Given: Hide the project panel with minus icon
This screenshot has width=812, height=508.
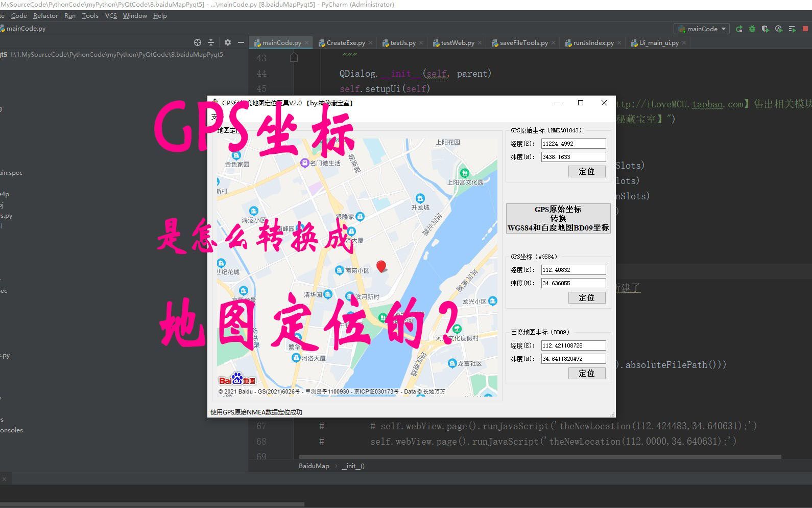Looking at the screenshot, I should click(x=241, y=42).
